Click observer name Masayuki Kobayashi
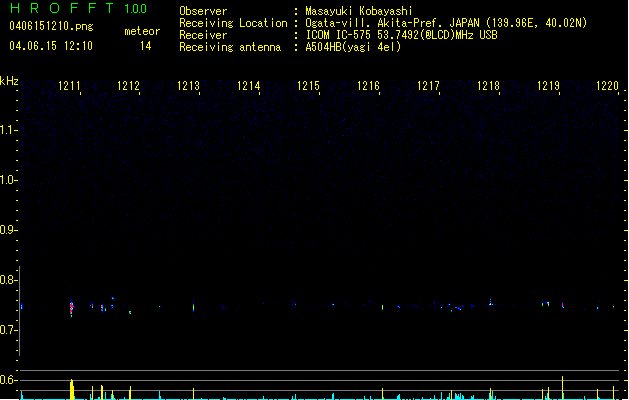629x400 pixels. click(x=359, y=11)
